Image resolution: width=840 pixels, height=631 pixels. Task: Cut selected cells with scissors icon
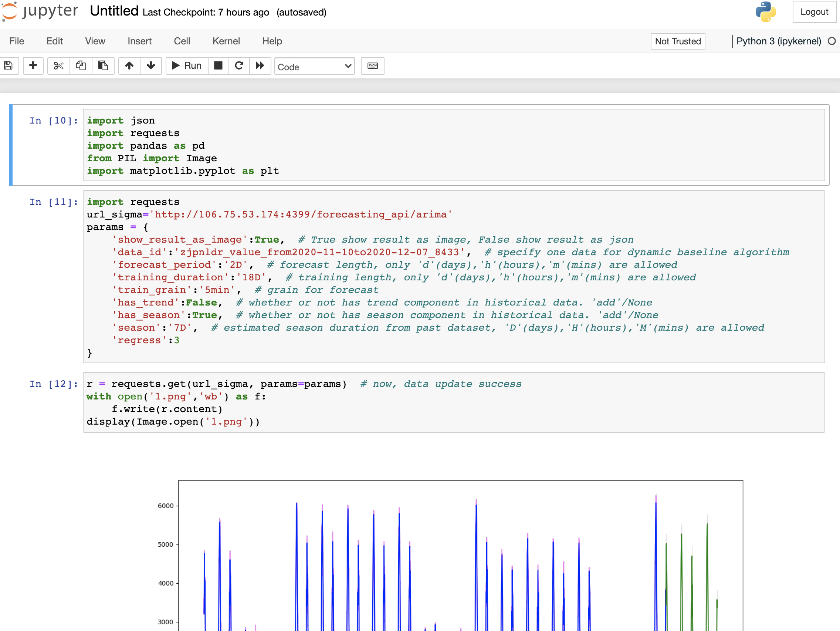[x=58, y=66]
